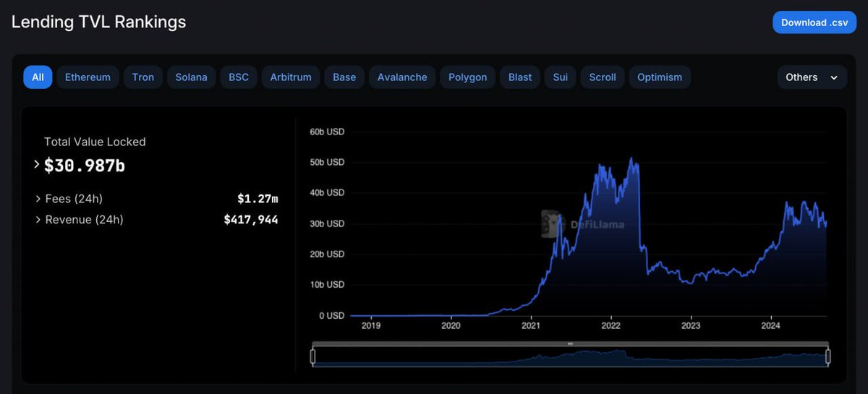Screen dimensions: 868x394
Task: Filter rankings by Avalanche
Action: coord(402,77)
